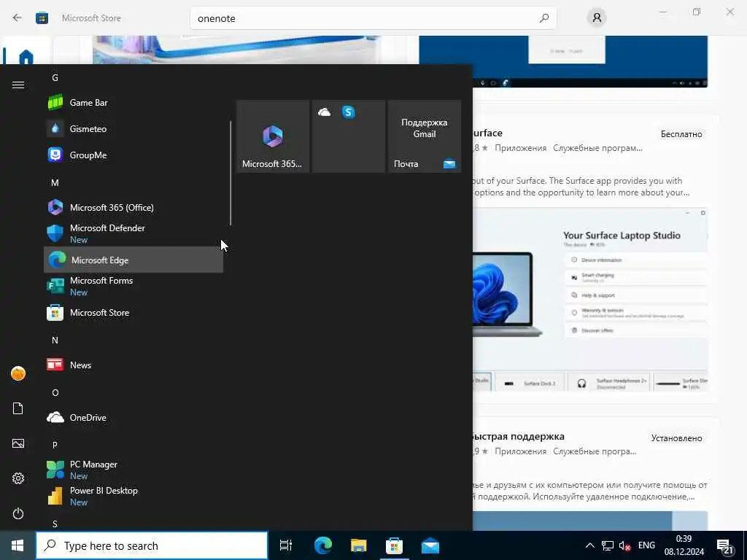Open the user account avatar in Start

18,373
